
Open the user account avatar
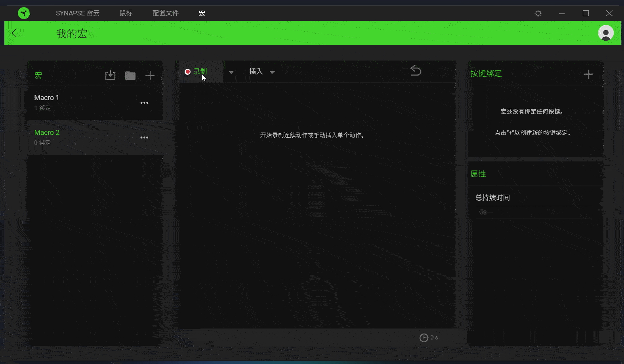(x=606, y=33)
